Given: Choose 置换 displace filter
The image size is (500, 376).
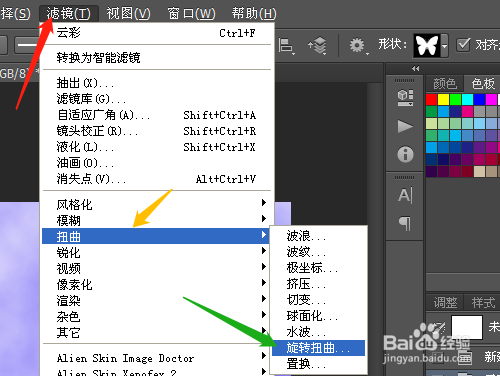Looking at the screenshot, I should pyautogui.click(x=318, y=364).
